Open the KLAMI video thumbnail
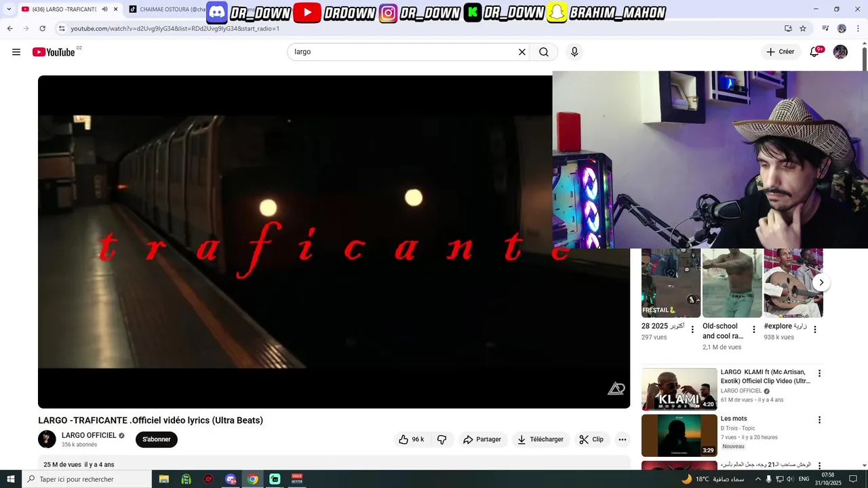This screenshot has height=488, width=868. tap(679, 389)
